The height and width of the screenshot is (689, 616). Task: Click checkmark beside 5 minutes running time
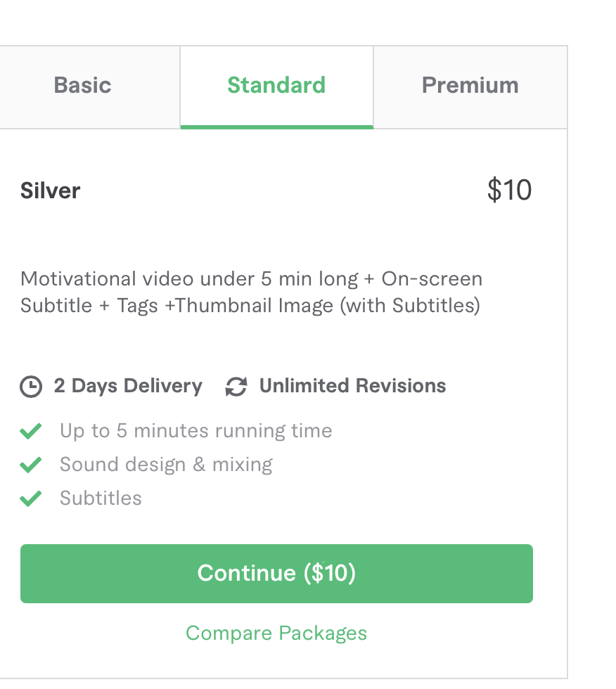[31, 431]
